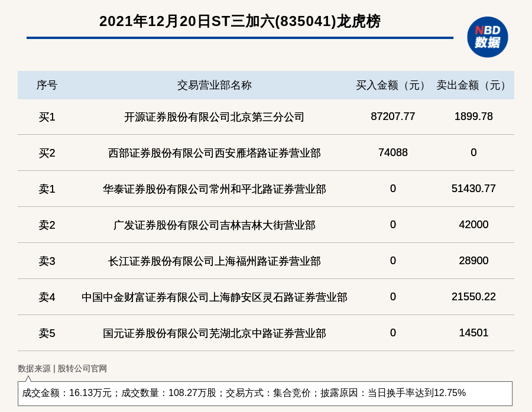The image size is (532, 412).
Task: Click the NBD数据 logo icon
Action: [x=487, y=37]
